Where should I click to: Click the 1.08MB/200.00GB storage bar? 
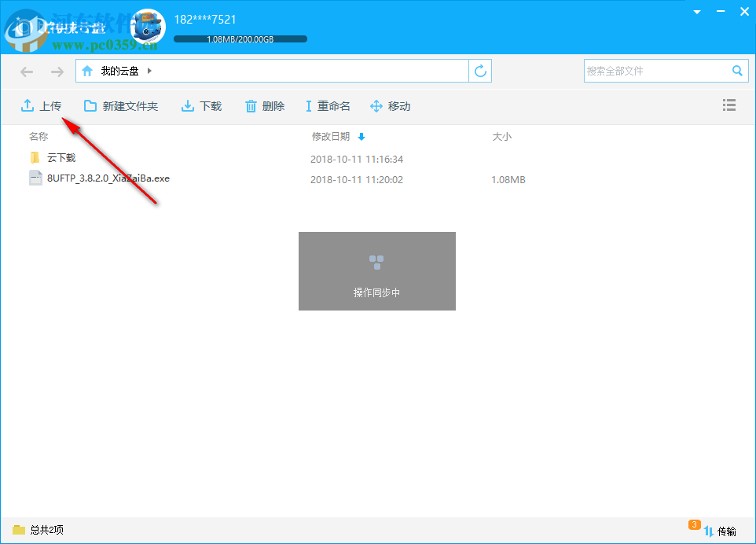(x=240, y=39)
